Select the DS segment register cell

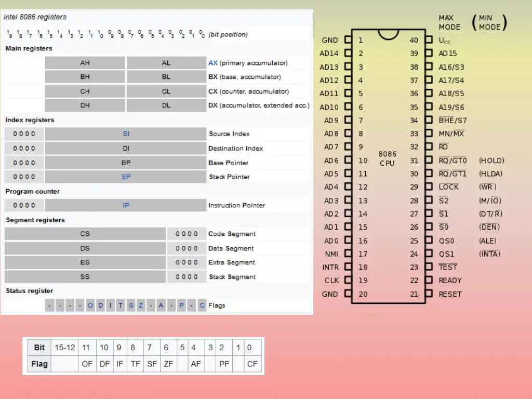pyautogui.click(x=85, y=248)
